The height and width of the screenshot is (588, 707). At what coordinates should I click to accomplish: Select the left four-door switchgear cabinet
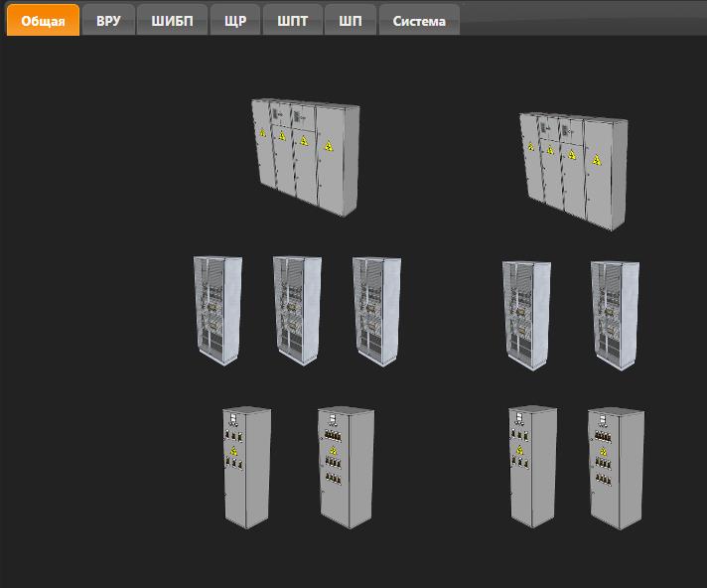point(305,155)
